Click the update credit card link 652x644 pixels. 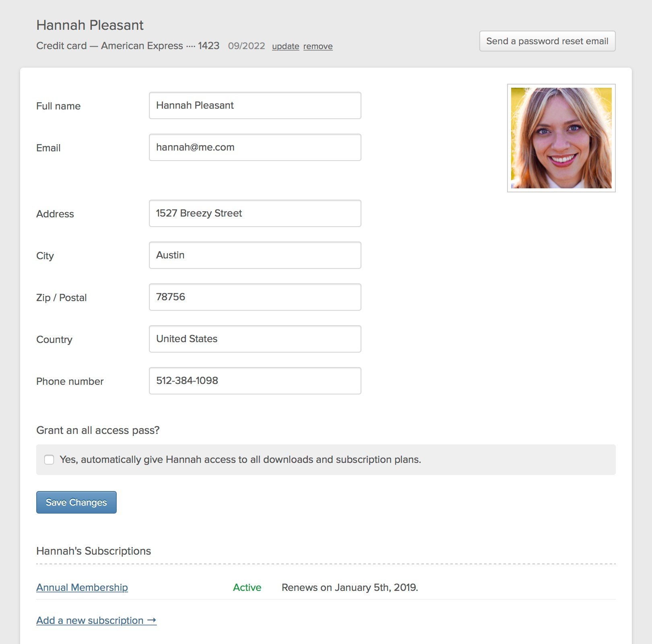point(285,46)
